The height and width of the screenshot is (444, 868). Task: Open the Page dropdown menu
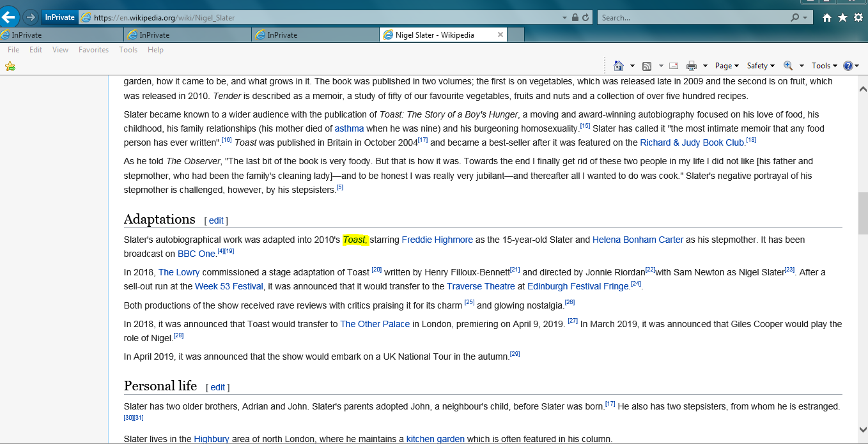click(x=727, y=66)
